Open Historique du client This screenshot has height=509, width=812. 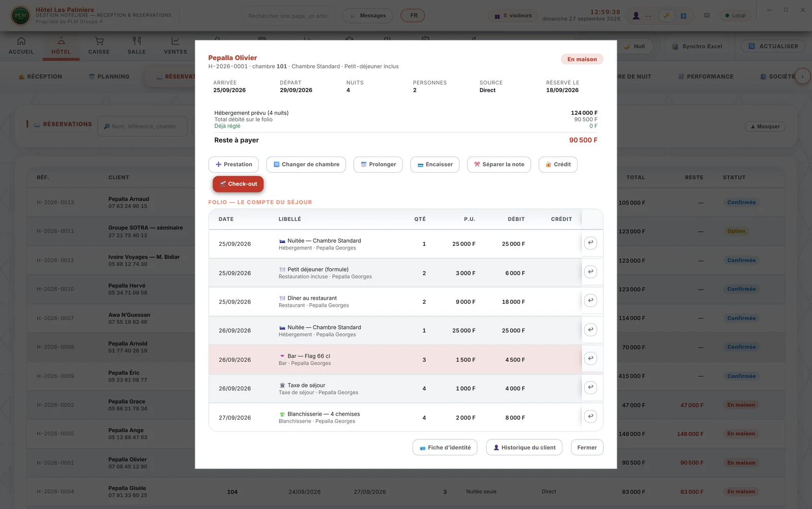tap(524, 448)
